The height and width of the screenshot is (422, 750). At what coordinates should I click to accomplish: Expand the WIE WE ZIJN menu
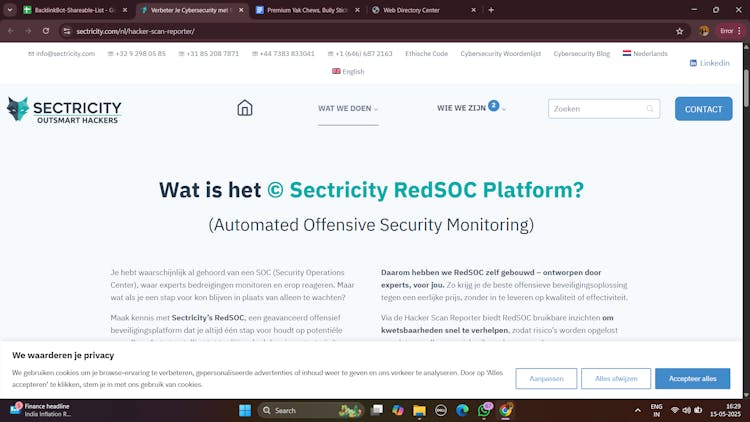[x=471, y=108]
